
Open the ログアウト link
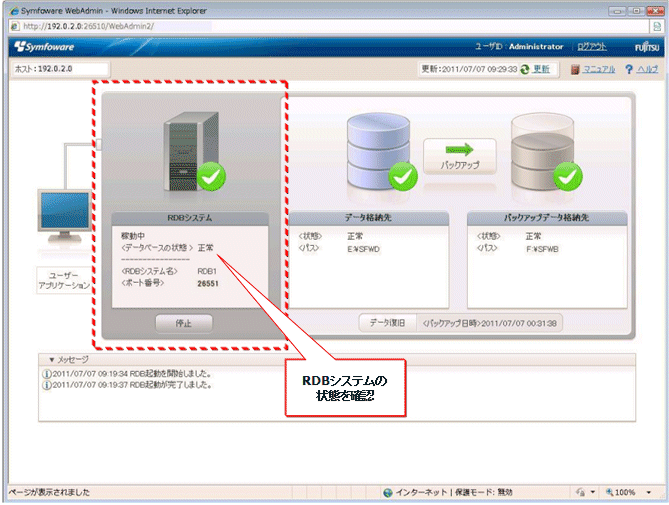(x=592, y=46)
